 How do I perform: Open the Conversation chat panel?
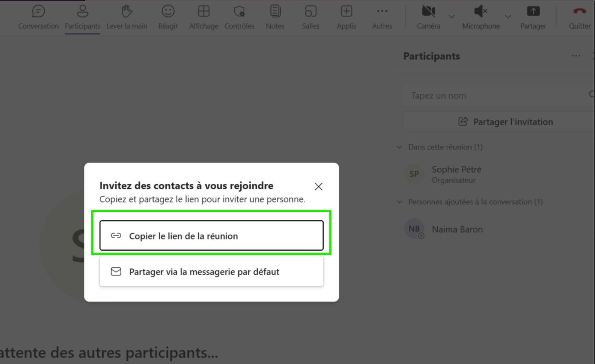click(38, 17)
